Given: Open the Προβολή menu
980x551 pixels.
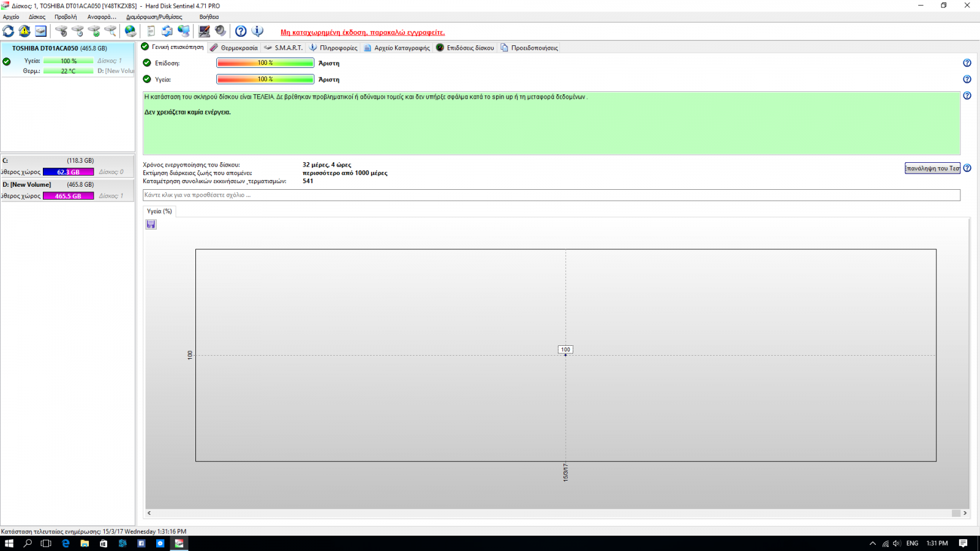Looking at the screenshot, I should (x=66, y=17).
